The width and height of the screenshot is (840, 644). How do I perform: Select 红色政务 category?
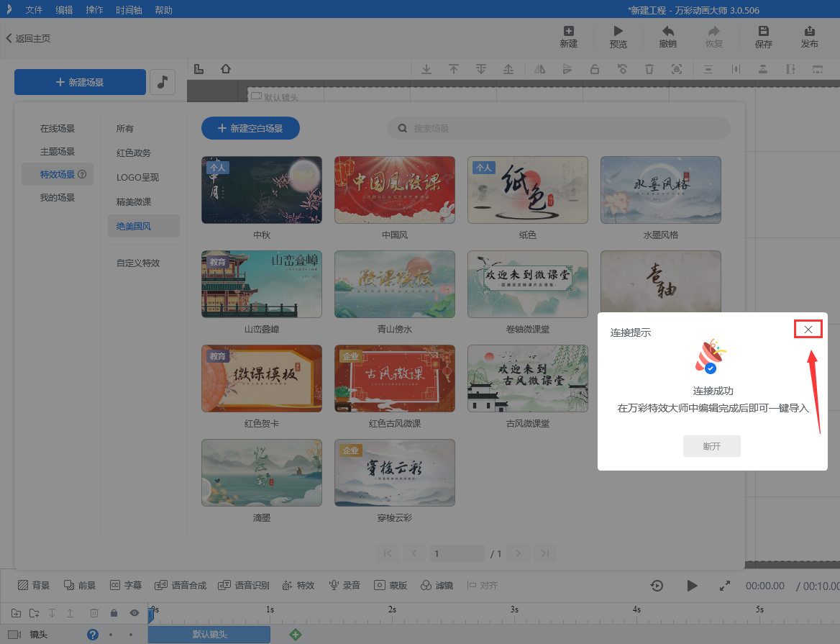(133, 153)
